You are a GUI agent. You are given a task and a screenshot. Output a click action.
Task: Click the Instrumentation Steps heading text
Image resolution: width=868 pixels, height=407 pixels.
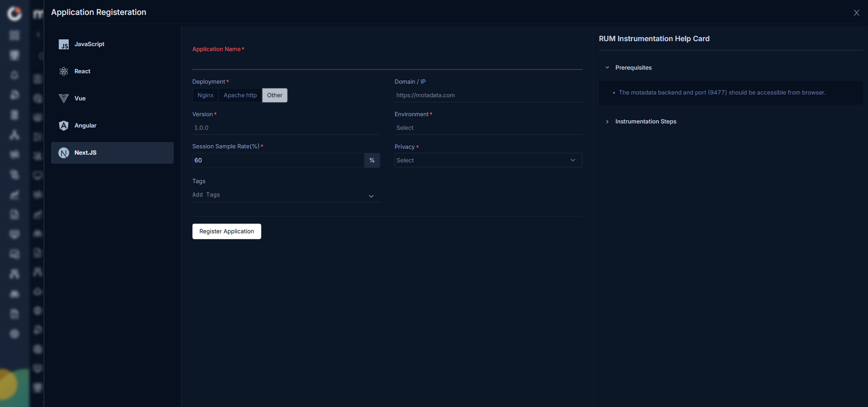[646, 122]
